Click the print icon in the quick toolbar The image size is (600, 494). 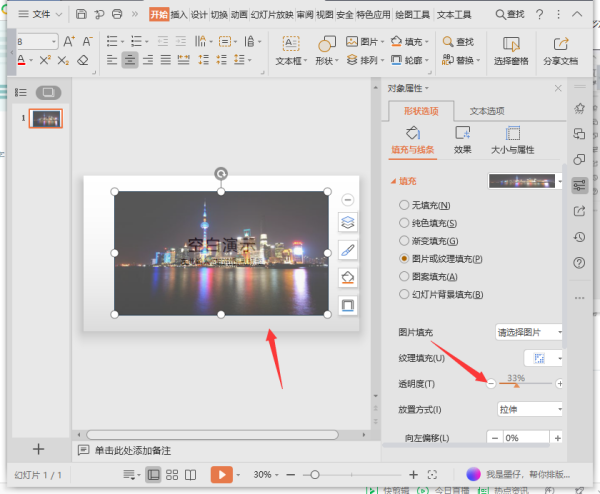[x=117, y=15]
